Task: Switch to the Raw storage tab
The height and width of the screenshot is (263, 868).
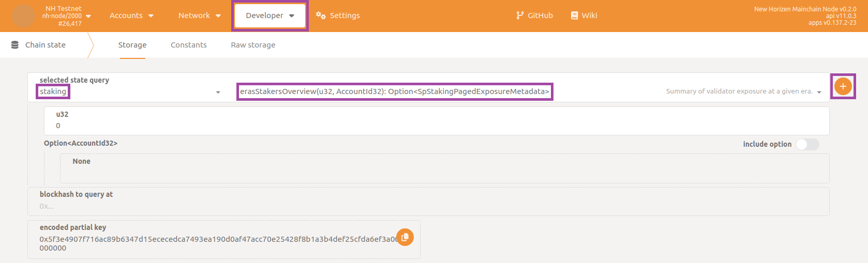Action: pyautogui.click(x=253, y=45)
